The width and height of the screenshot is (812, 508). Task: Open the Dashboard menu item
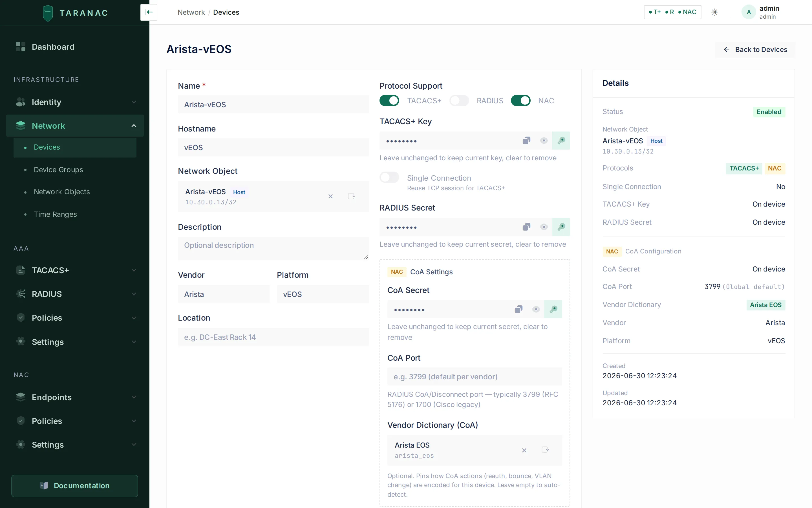point(75,47)
